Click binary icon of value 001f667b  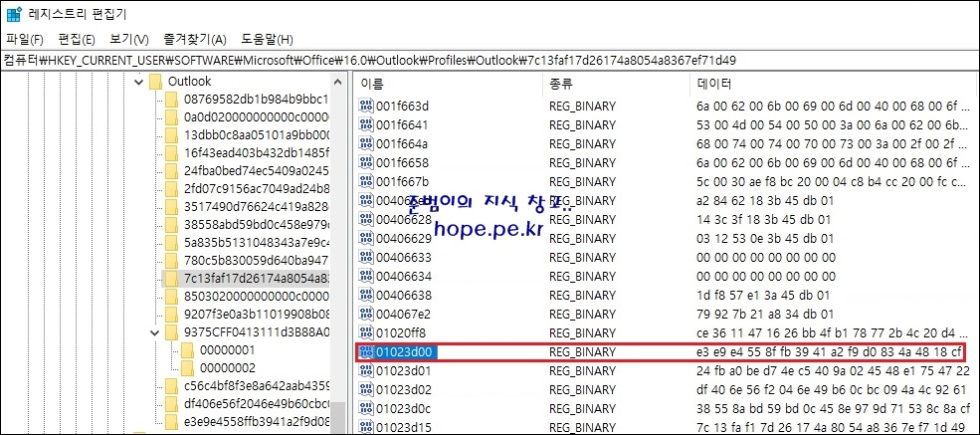365,182
